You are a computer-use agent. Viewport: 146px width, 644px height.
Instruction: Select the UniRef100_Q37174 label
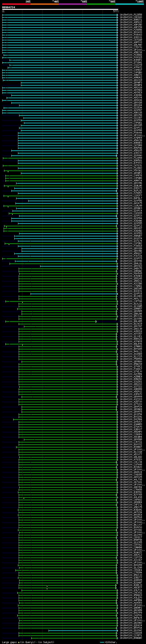pyautogui.click(x=131, y=241)
